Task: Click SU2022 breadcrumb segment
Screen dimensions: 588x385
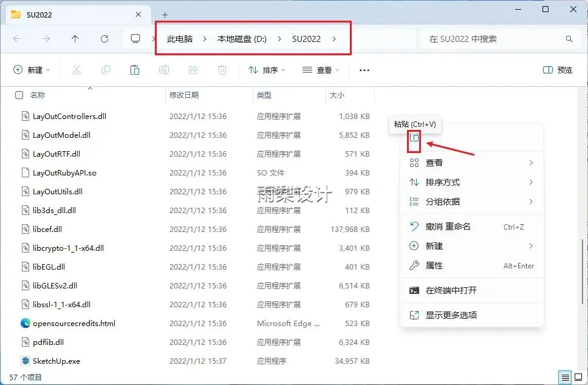Action: click(x=306, y=39)
